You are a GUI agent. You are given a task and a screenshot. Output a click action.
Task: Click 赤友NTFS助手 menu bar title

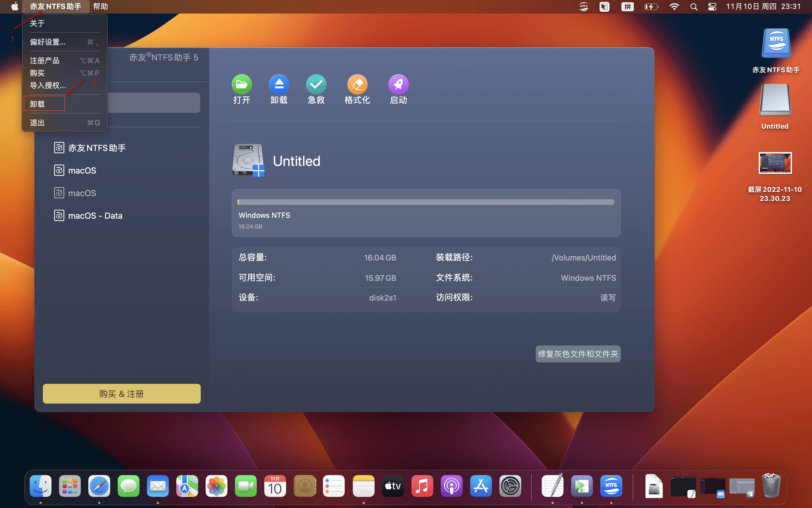tap(56, 6)
